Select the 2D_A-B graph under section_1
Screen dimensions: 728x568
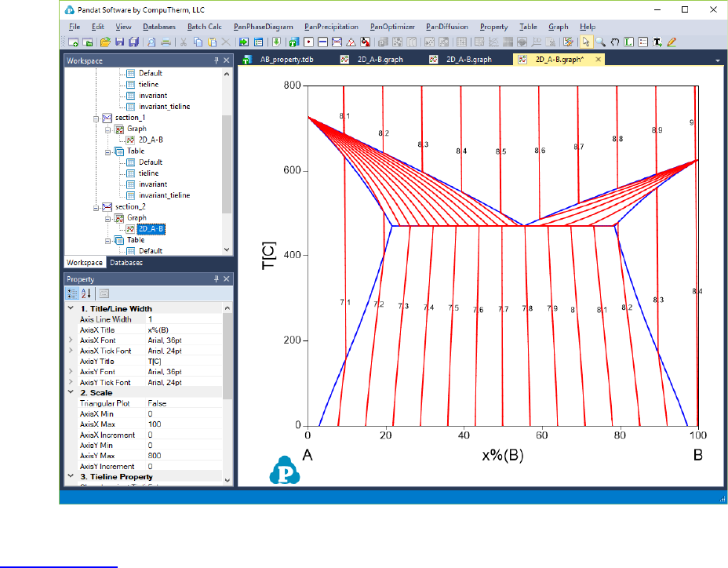coord(151,140)
